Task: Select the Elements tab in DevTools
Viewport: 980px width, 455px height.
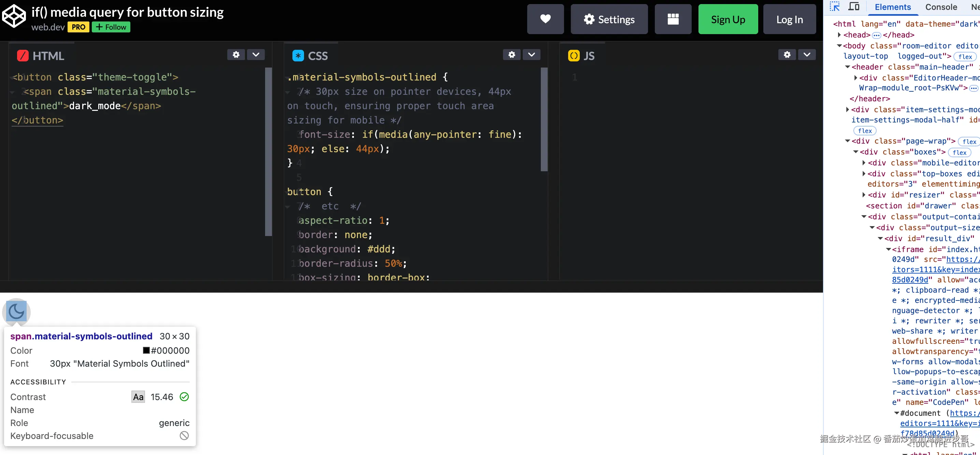Action: tap(893, 7)
